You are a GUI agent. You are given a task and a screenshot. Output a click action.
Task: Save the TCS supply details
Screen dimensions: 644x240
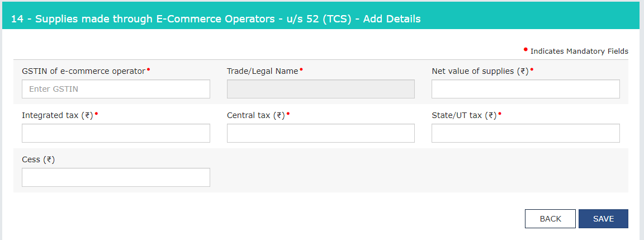pyautogui.click(x=603, y=219)
